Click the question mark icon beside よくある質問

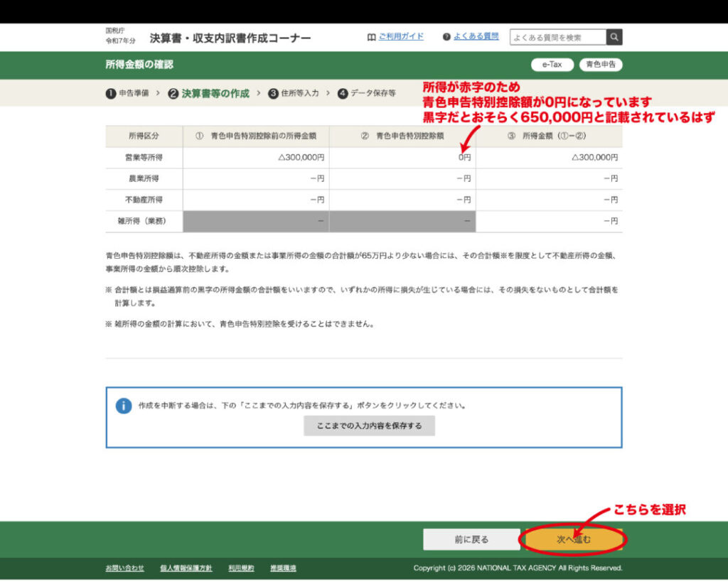[x=446, y=37]
